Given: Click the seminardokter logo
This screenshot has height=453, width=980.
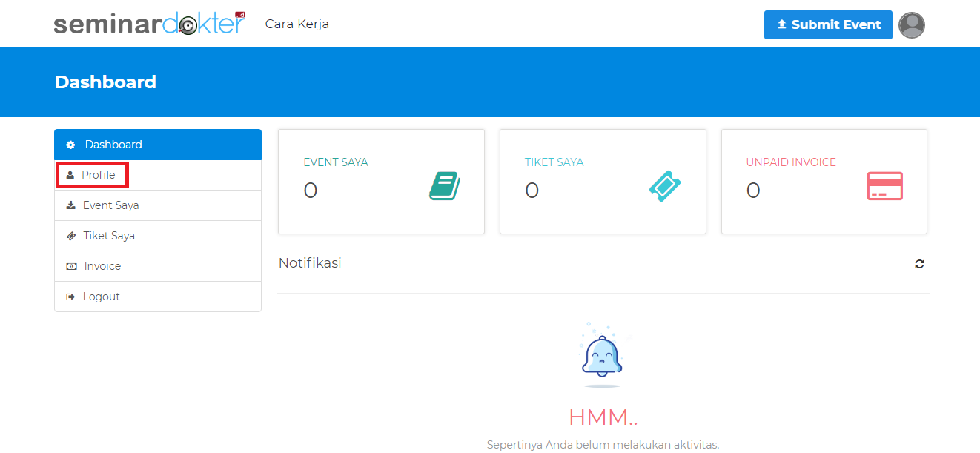Looking at the screenshot, I should [x=149, y=24].
